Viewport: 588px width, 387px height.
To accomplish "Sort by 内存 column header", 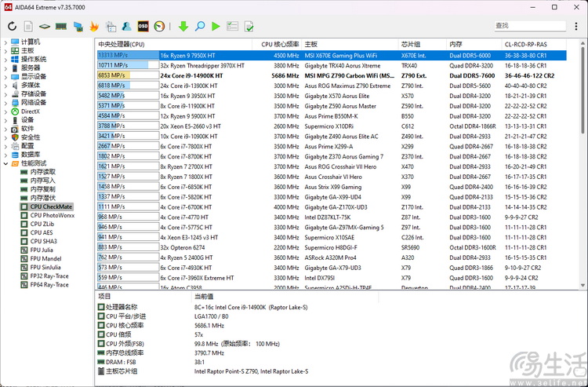I will tap(474, 44).
